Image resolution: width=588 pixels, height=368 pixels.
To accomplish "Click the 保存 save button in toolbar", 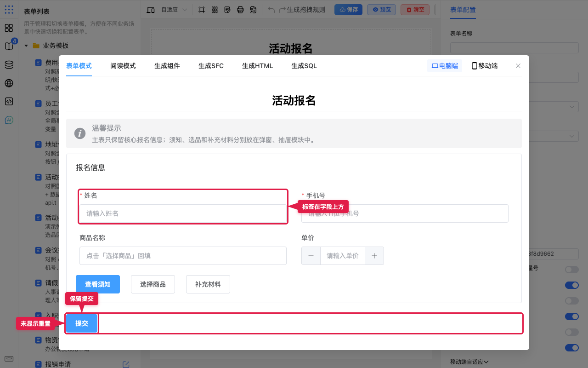I will click(348, 10).
